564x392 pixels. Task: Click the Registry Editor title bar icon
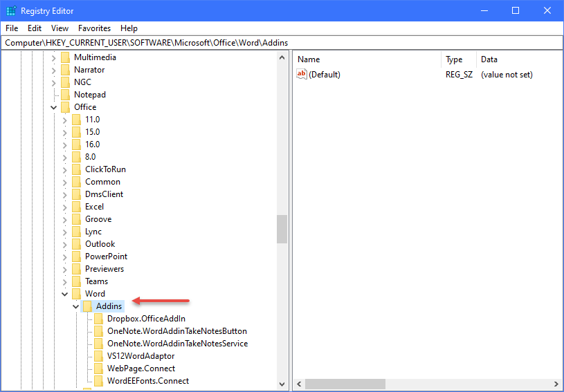tap(12, 11)
